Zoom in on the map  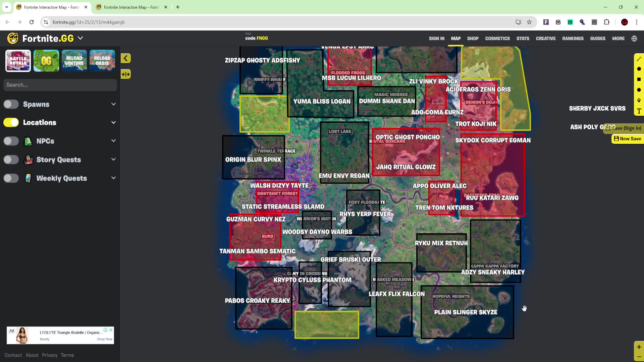coord(639,347)
